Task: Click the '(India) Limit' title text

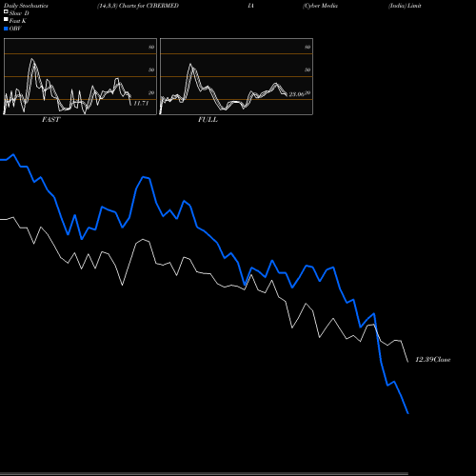Action: (x=405, y=6)
